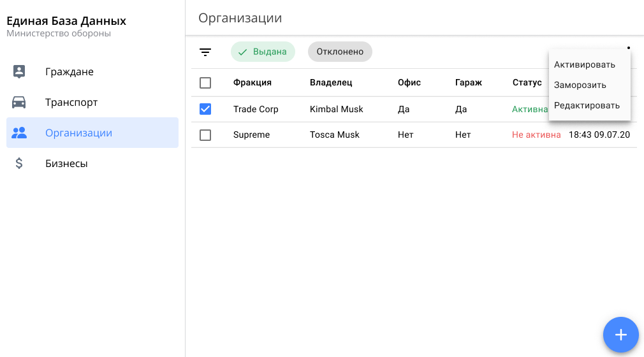
Task: Click the Citizens person badge icon
Action: [x=19, y=71]
